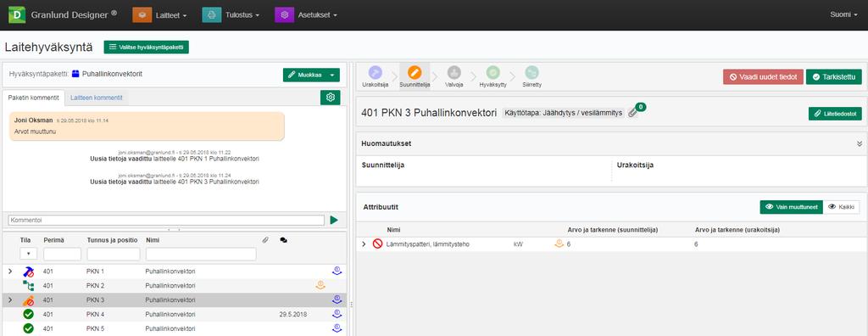Screen dimensions: 868x336
Task: Click the green checkmark status of PKN 4
Action: (28, 315)
